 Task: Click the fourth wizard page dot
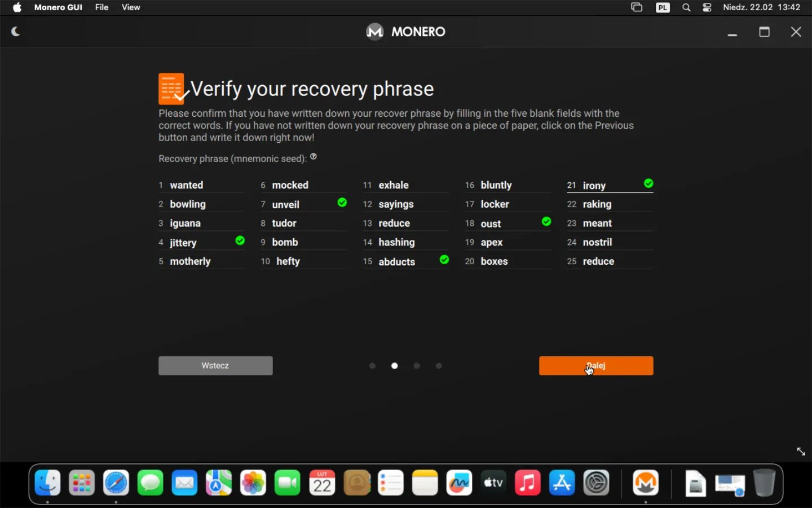[439, 366]
